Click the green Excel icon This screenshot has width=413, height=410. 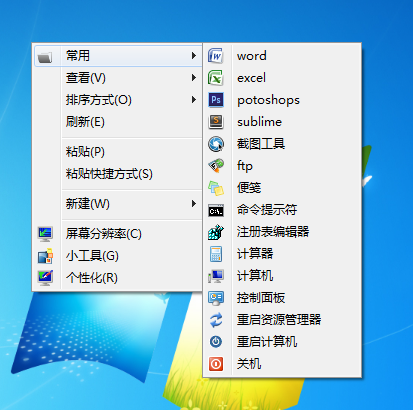point(216,78)
